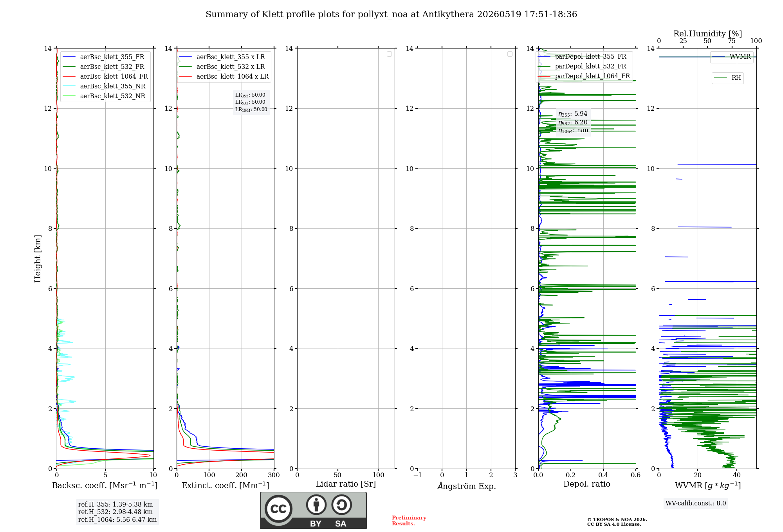Click the share-alike circular arrow icon above SA
Viewport: 783px width, 532px height.
click(x=341, y=505)
